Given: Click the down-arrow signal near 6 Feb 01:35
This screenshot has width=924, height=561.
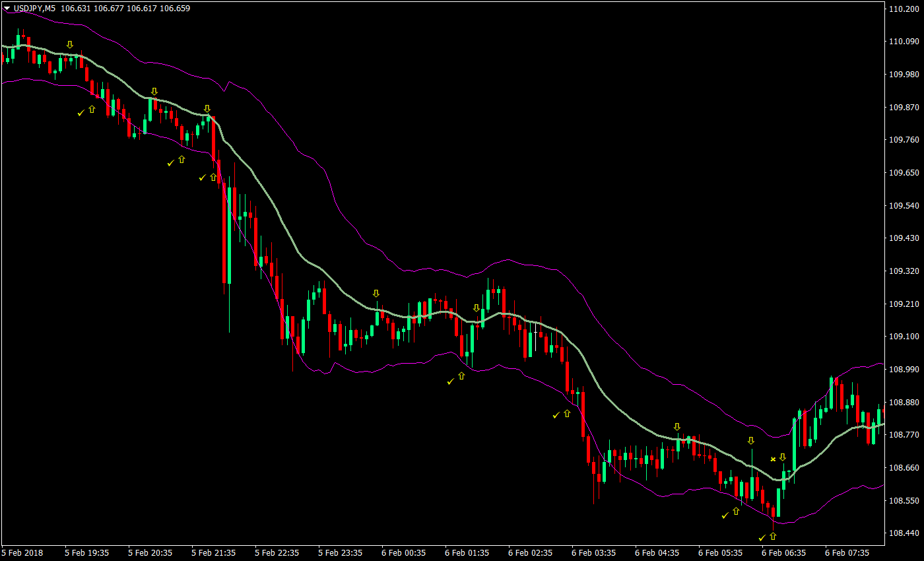Looking at the screenshot, I should 477,308.
